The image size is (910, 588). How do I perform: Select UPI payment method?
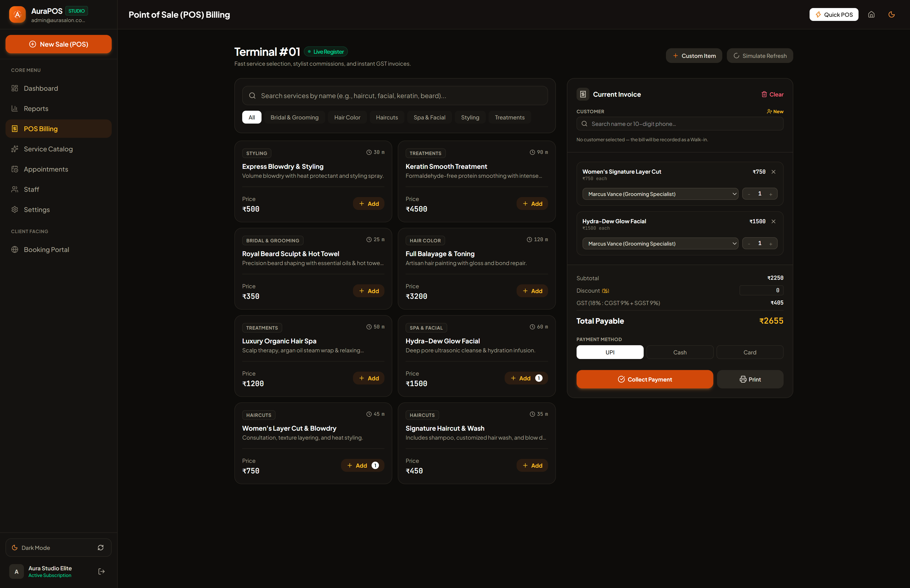[x=610, y=352]
